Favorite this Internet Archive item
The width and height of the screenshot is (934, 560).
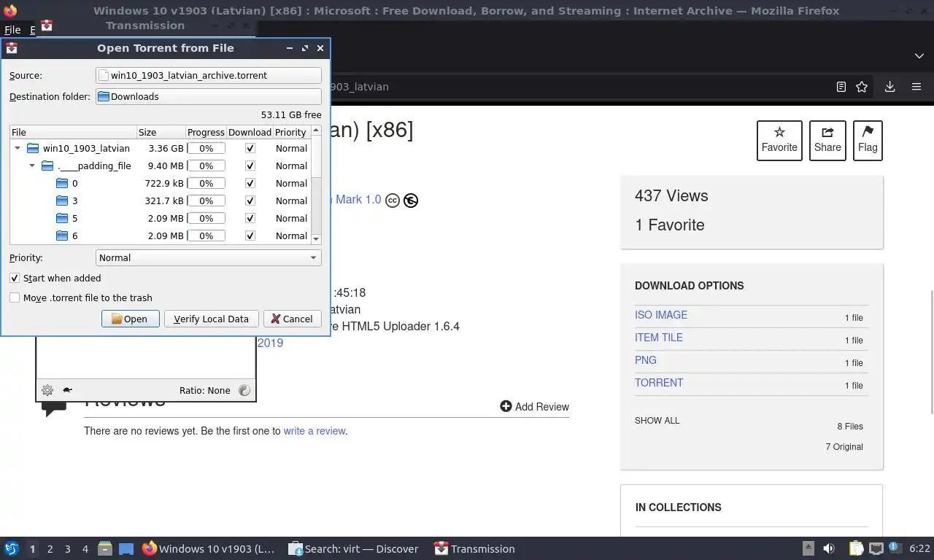[779, 140]
